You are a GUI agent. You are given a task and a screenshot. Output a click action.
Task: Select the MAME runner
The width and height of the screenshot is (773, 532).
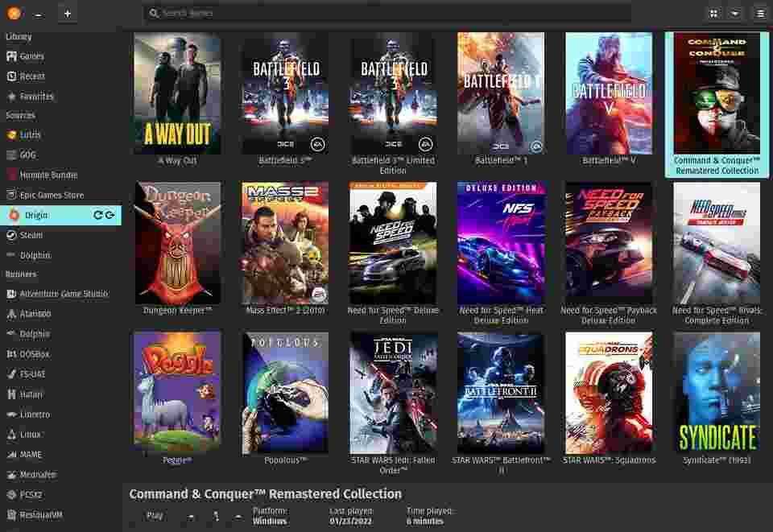[x=60, y=455]
